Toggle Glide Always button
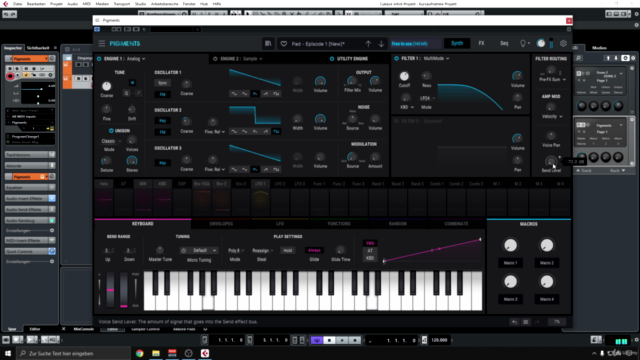640x360 pixels. click(314, 250)
